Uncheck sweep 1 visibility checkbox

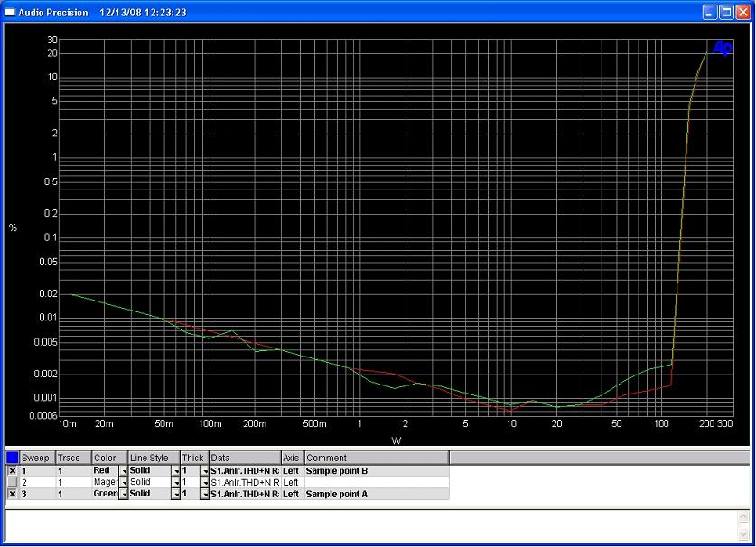[x=12, y=471]
